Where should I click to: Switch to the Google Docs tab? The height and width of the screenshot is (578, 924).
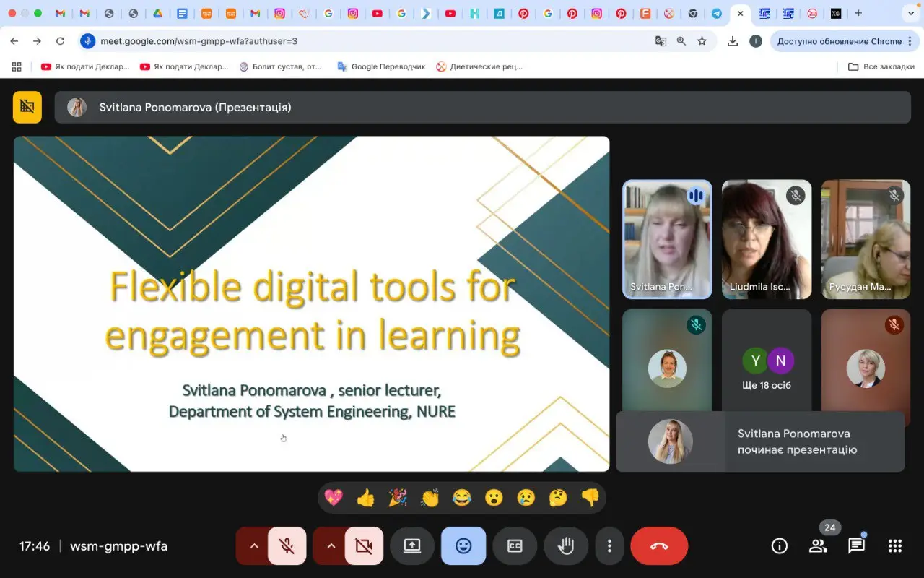tap(182, 13)
